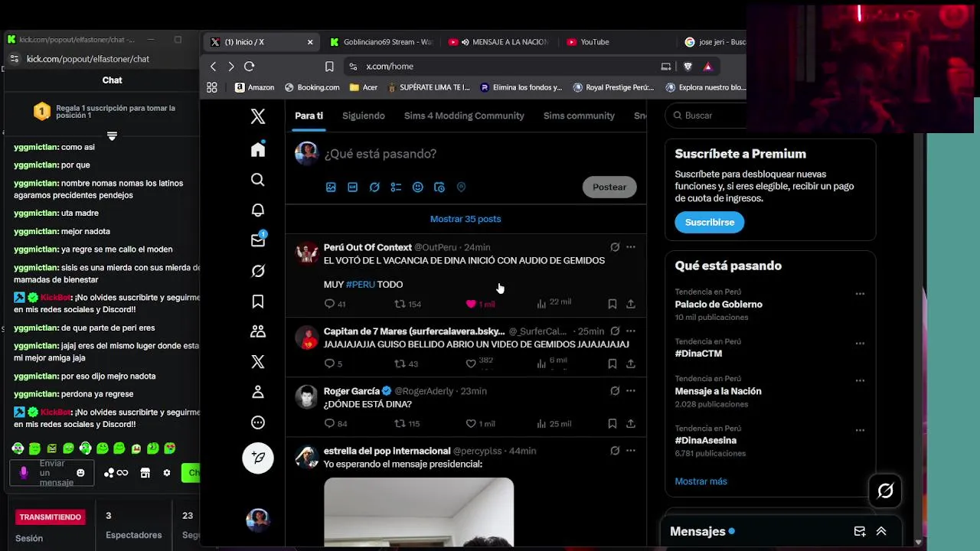Screen dimensions: 980x551
Task: Switch to Goblinciano69 Stream browser tab
Action: pyautogui.click(x=382, y=42)
